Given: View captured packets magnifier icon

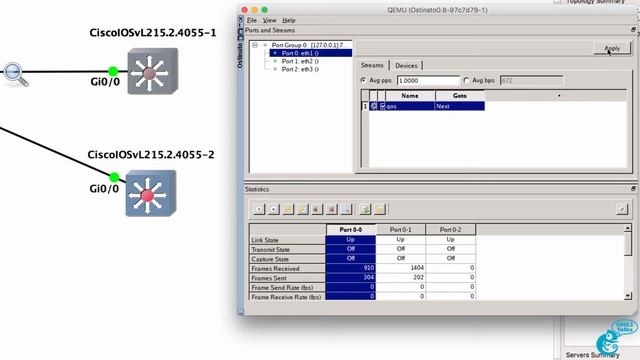Looking at the screenshot, I should tap(346, 209).
